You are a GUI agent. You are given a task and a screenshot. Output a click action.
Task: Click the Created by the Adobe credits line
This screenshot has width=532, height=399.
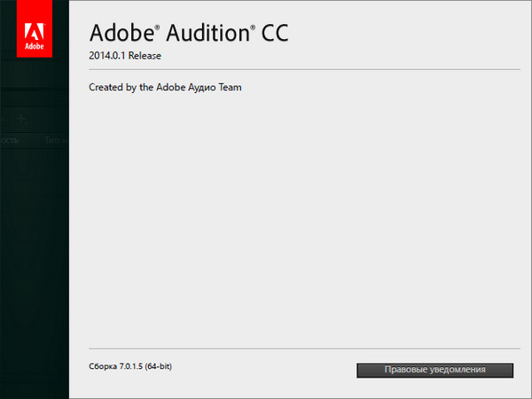[166, 87]
